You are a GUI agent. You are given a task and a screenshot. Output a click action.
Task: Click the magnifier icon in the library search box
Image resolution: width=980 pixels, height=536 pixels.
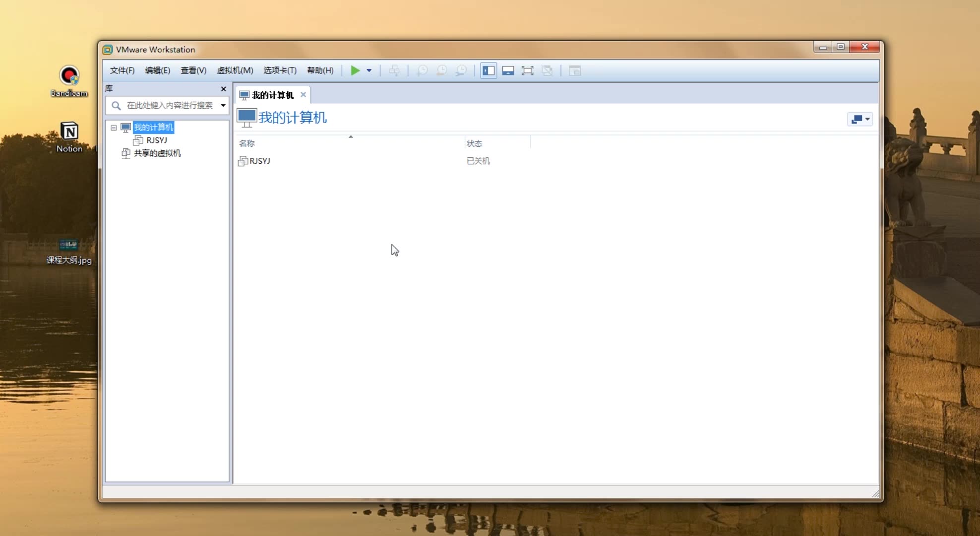(116, 105)
